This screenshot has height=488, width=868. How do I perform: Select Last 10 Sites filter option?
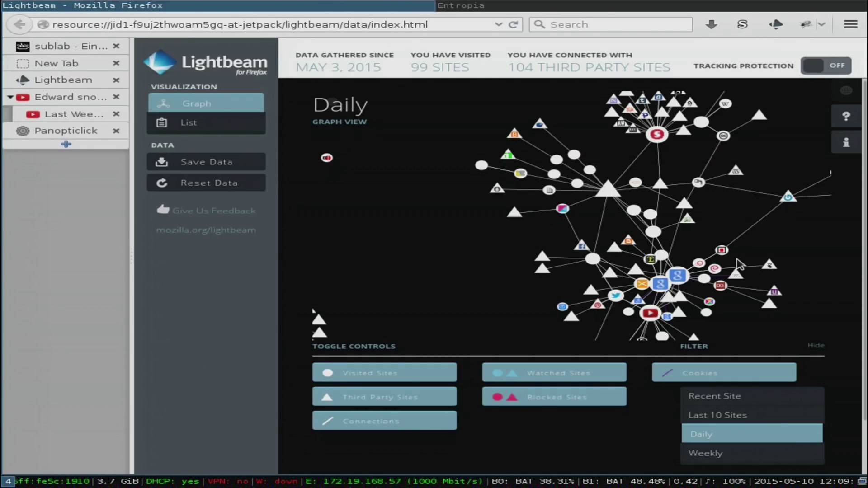click(752, 415)
